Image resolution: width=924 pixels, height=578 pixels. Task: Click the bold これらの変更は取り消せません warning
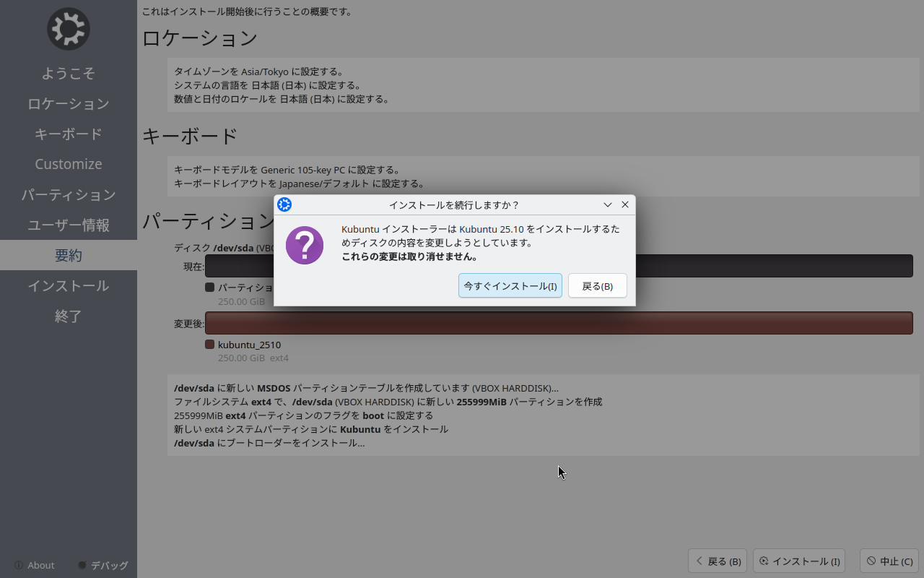point(409,256)
